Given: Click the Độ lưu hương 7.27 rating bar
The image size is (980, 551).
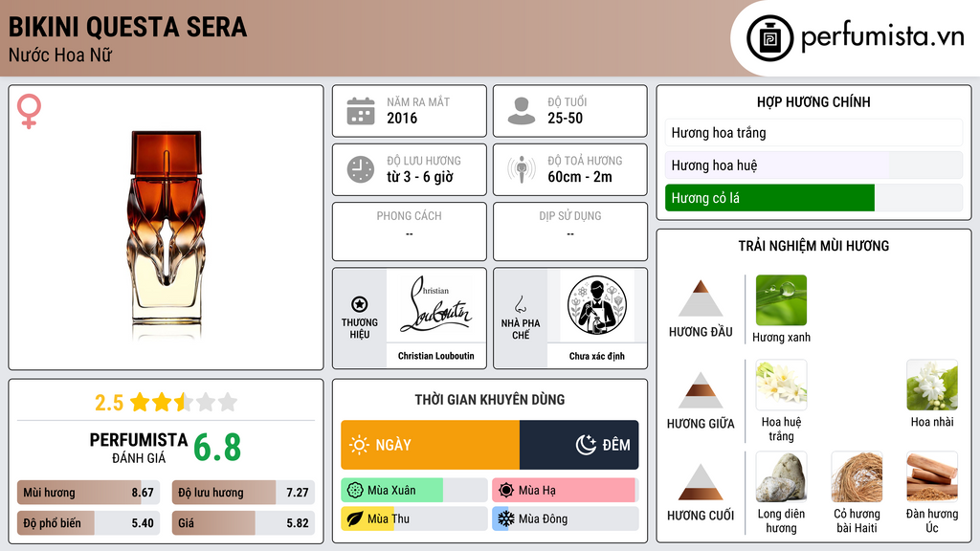Looking at the screenshot, I should (243, 493).
